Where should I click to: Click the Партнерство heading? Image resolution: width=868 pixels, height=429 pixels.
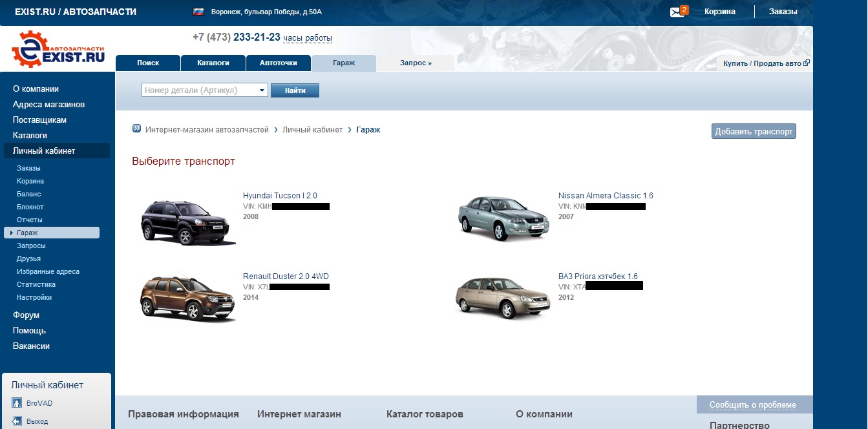pyautogui.click(x=739, y=425)
